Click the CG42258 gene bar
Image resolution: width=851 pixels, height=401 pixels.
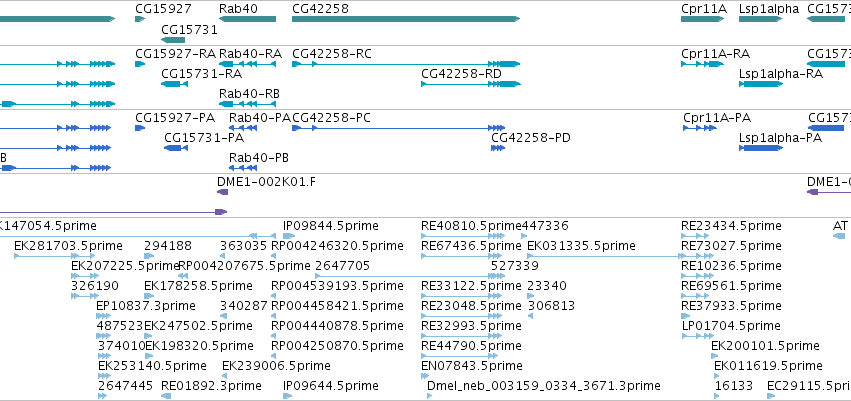(x=406, y=19)
